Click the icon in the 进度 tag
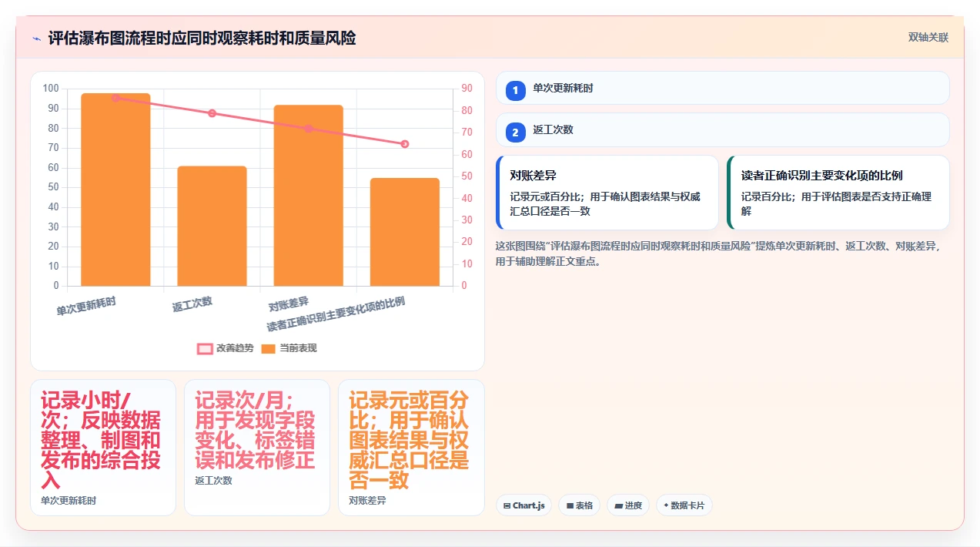This screenshot has height=547, width=980. 618,506
